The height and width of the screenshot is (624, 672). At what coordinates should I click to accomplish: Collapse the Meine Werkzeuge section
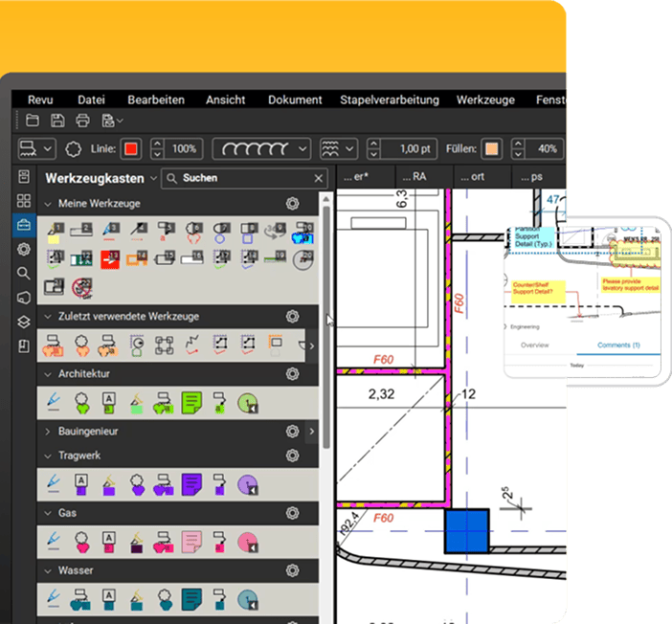coord(48,204)
